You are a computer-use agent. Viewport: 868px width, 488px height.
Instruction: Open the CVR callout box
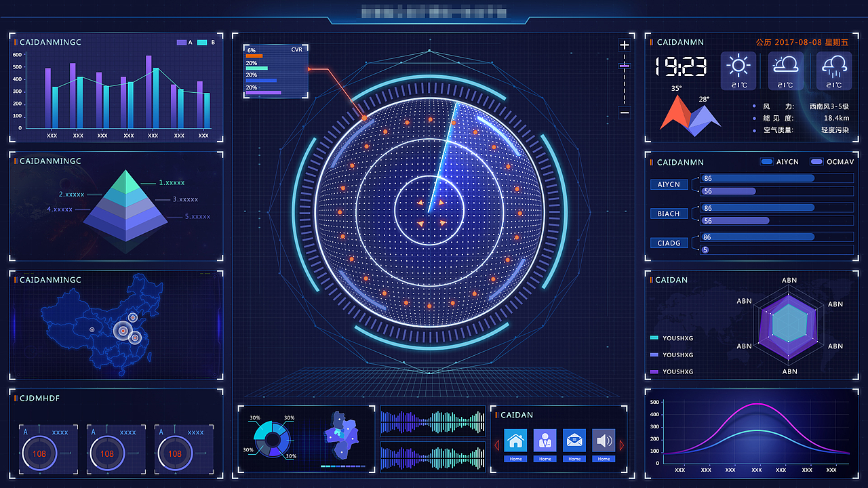275,71
